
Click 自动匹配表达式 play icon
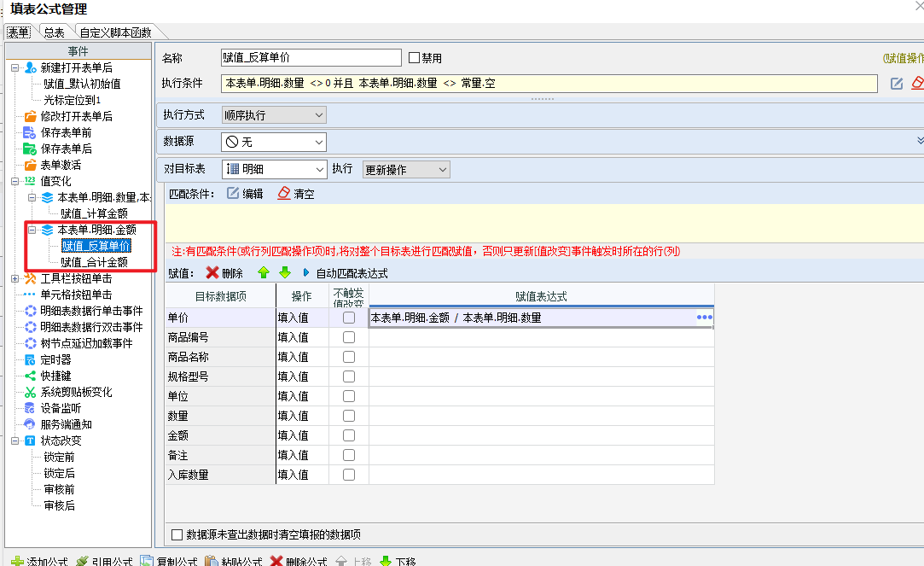click(x=305, y=273)
